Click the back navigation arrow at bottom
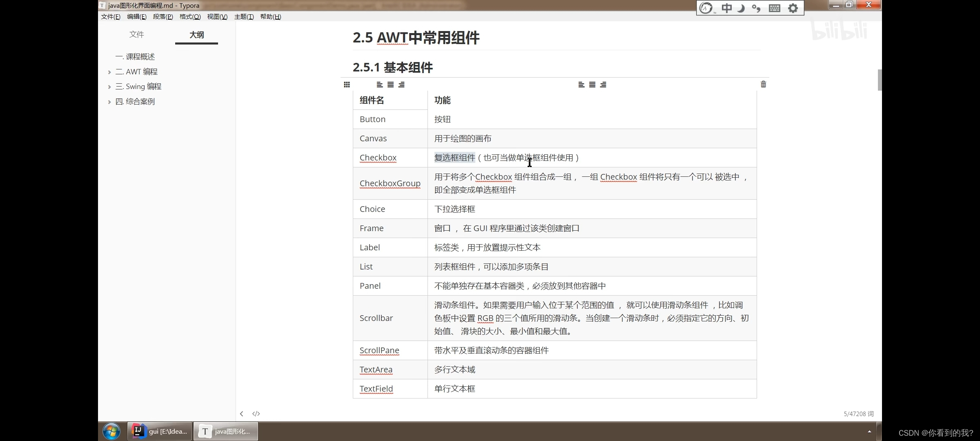980x441 pixels. [x=241, y=413]
